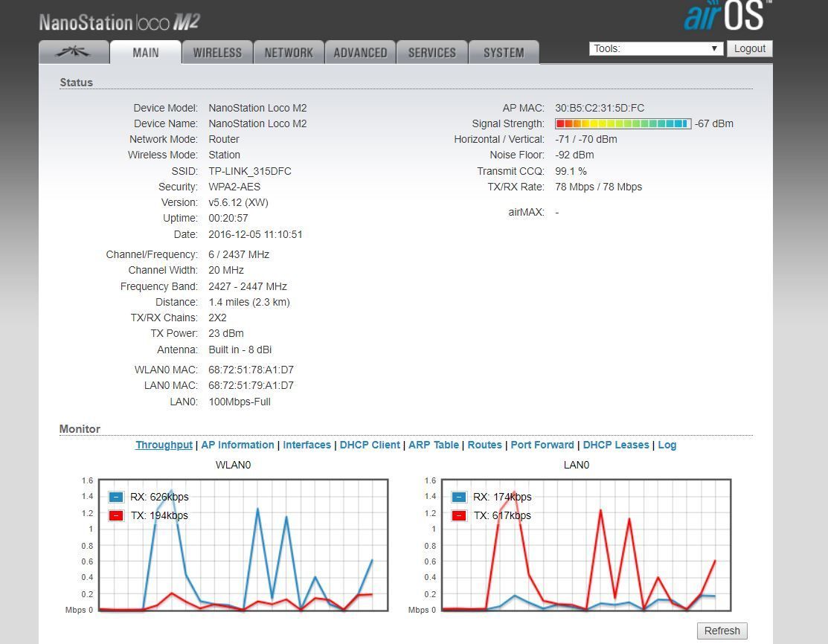Image resolution: width=828 pixels, height=644 pixels.
Task: Select the Transmit CCQ value 99.1 %
Action: 571,171
